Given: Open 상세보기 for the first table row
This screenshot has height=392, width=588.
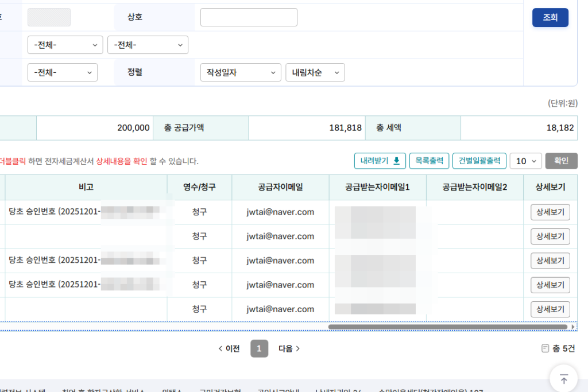Looking at the screenshot, I should point(550,212).
